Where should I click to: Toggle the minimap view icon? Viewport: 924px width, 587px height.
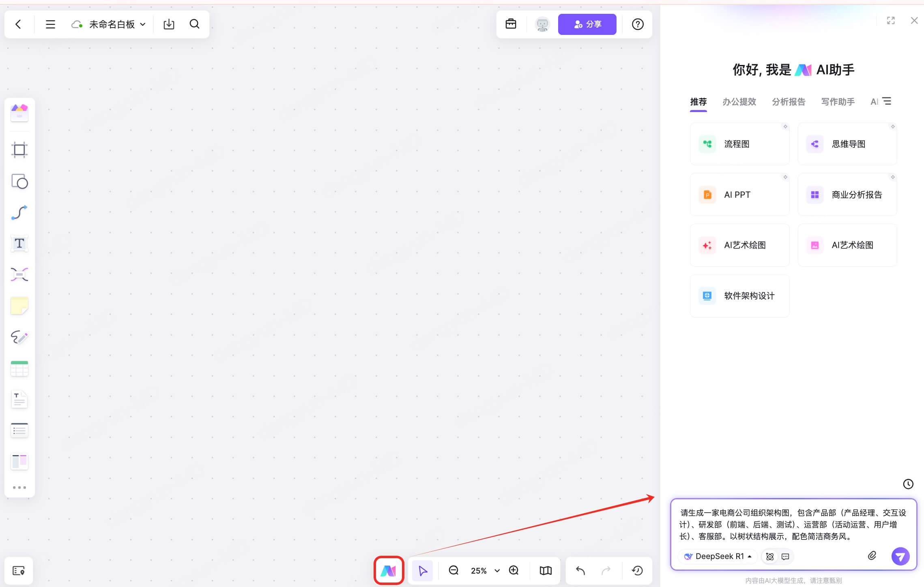[546, 570]
